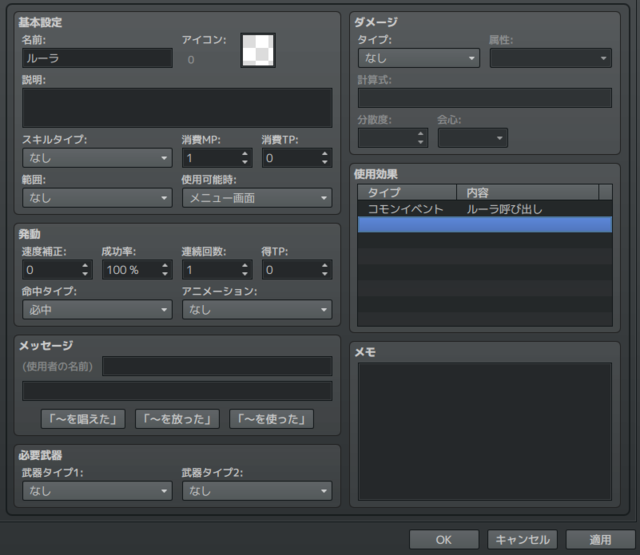This screenshot has width=640, height=555.
Task: Decrease the 得TP value
Action: tap(325, 274)
